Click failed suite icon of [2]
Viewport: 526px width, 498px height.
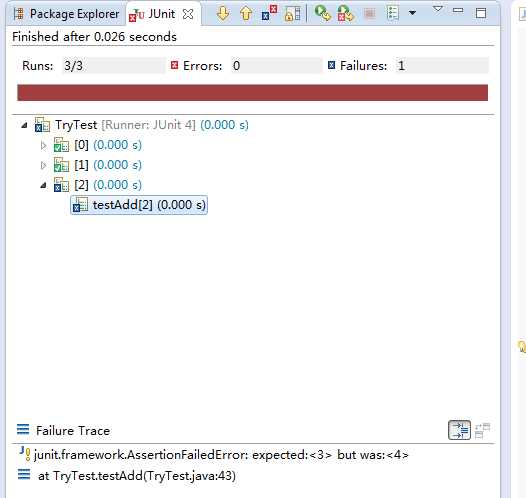(61, 185)
